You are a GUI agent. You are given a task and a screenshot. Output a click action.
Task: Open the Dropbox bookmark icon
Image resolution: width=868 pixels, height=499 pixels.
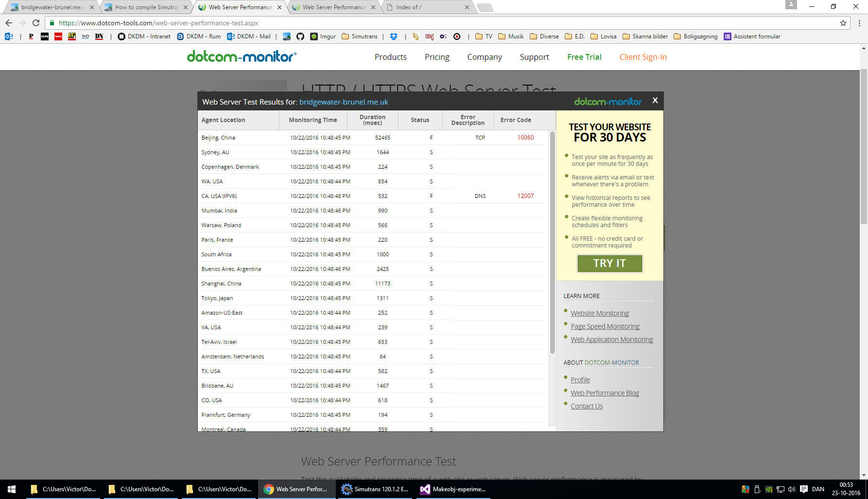point(394,36)
